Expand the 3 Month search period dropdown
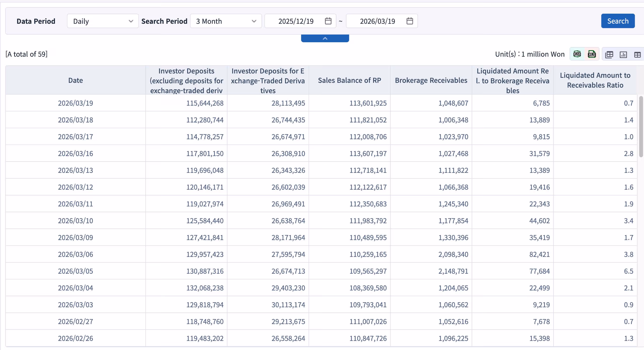644x350 pixels. coord(226,21)
